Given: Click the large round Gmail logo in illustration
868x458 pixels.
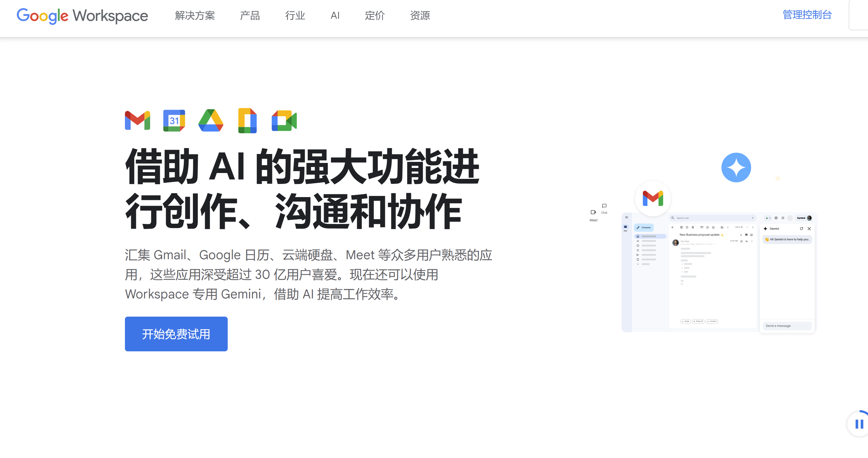Looking at the screenshot, I should coord(653,198).
